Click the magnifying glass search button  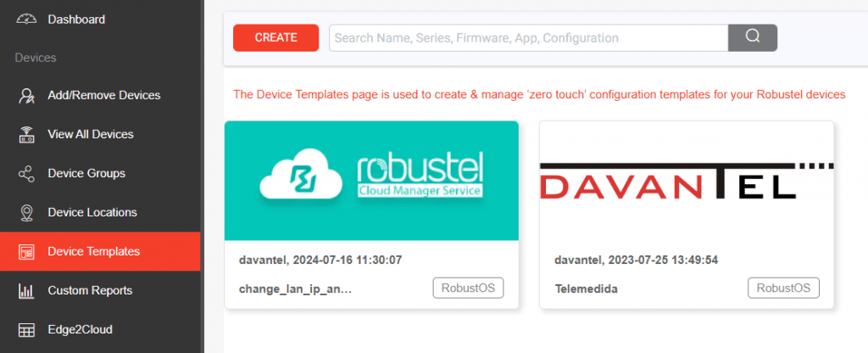(x=753, y=37)
